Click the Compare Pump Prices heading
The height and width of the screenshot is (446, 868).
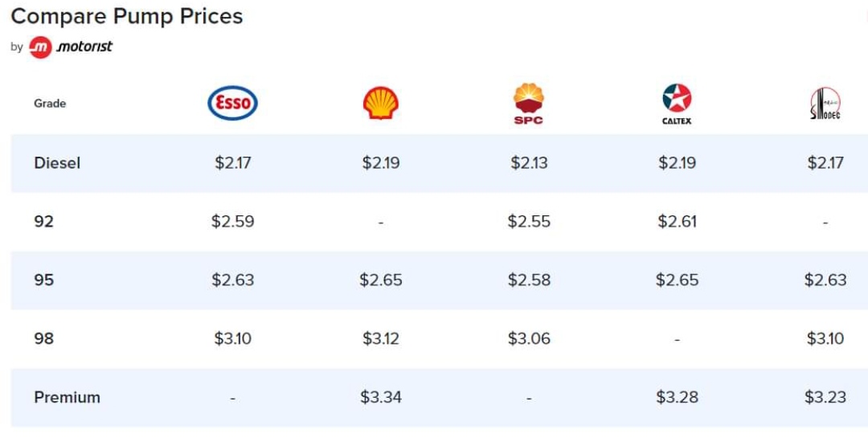click(x=127, y=16)
